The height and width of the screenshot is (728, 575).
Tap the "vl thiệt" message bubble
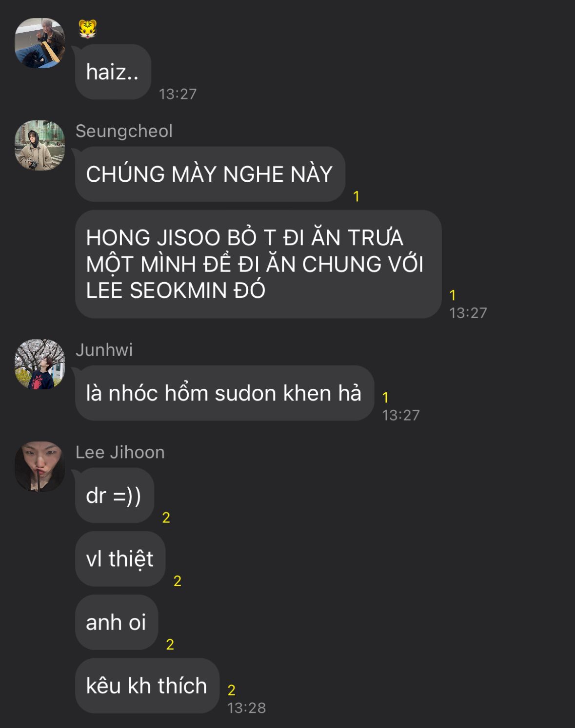click(x=120, y=558)
